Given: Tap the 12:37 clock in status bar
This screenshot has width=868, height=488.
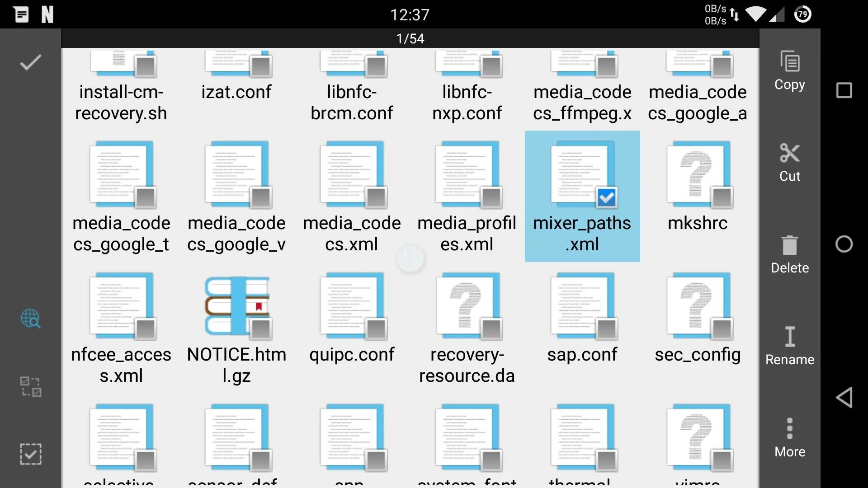Looking at the screenshot, I should coord(410,15).
